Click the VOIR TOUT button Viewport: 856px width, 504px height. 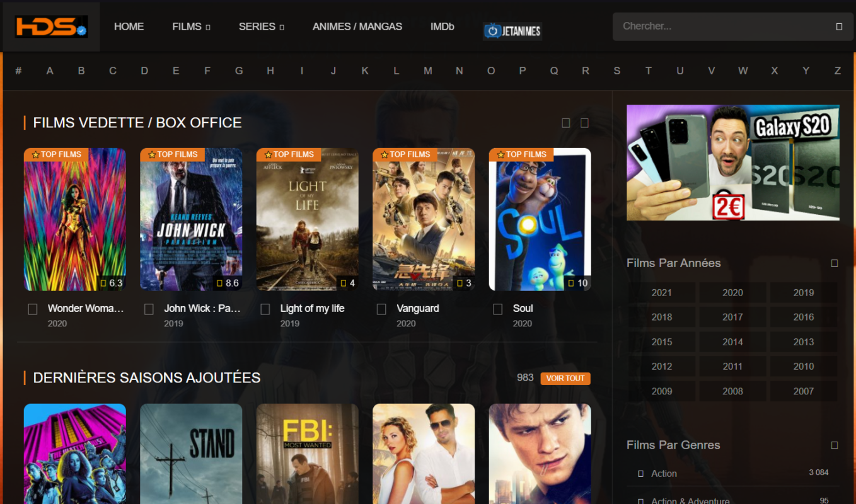pos(565,379)
